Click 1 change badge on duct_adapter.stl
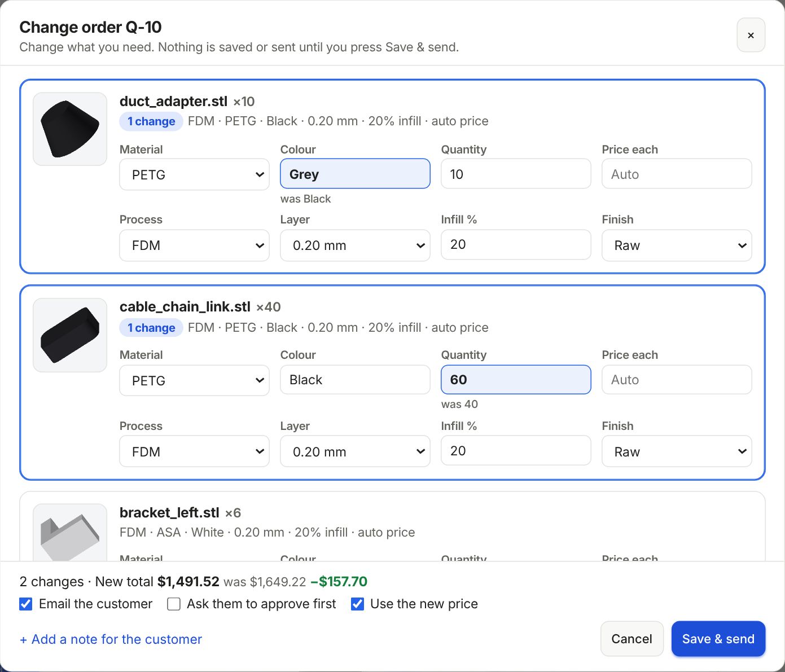This screenshot has width=785, height=672. coord(151,121)
